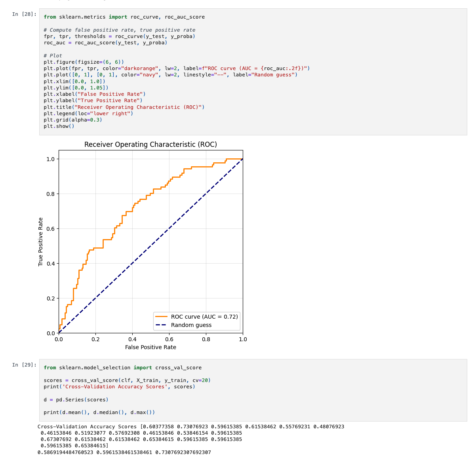Click the True Positive Rate axis label
This screenshot has width=476, height=458.
click(40, 242)
